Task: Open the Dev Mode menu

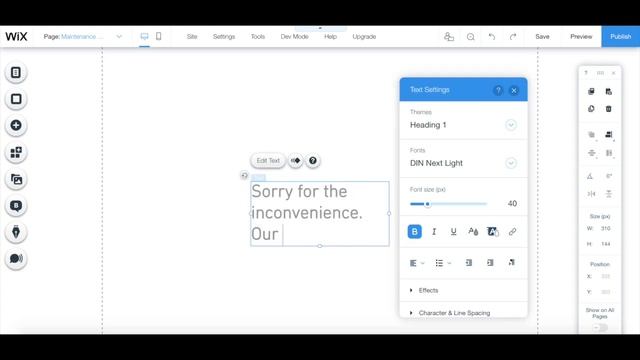Action: tap(295, 37)
